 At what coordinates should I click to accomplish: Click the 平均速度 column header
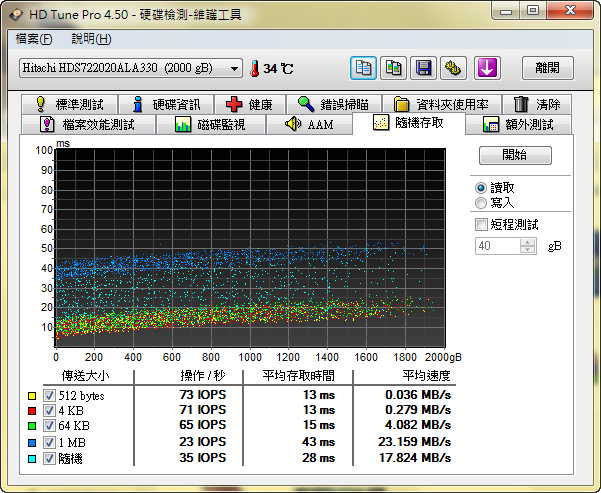pos(426,375)
